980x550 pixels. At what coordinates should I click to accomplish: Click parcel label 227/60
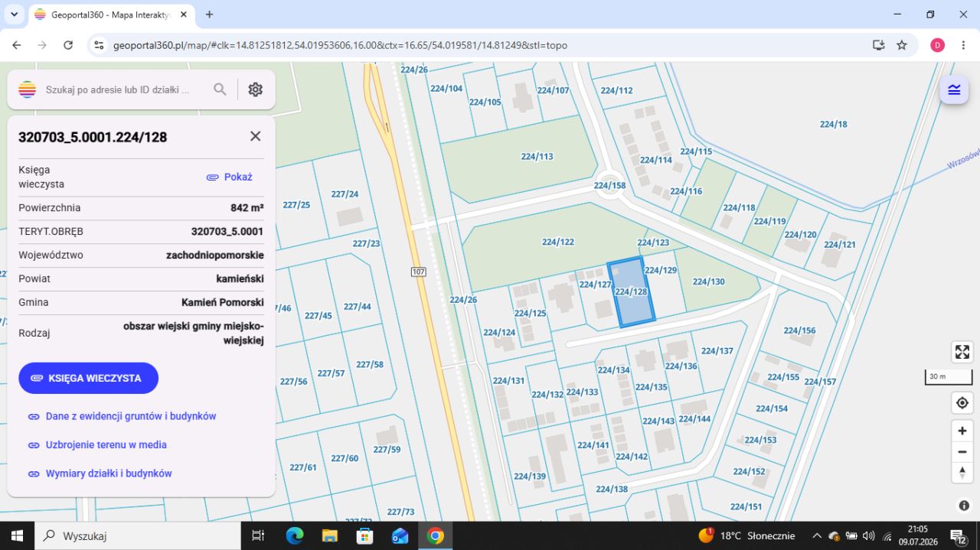click(345, 458)
